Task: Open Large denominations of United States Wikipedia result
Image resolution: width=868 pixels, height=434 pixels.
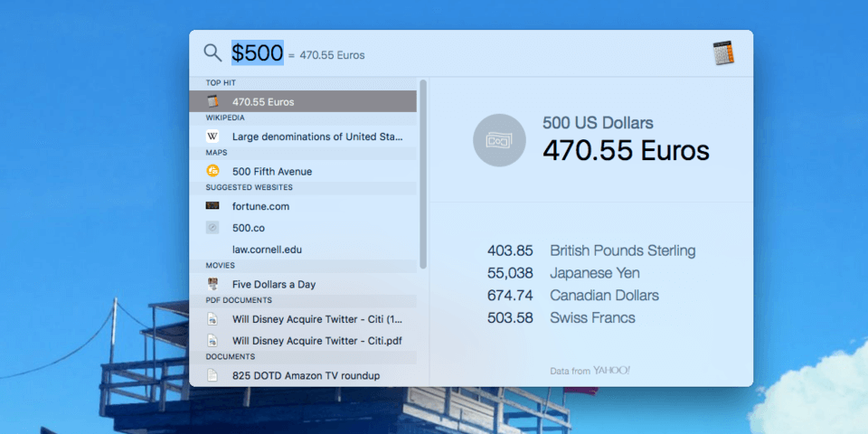Action: 303,137
